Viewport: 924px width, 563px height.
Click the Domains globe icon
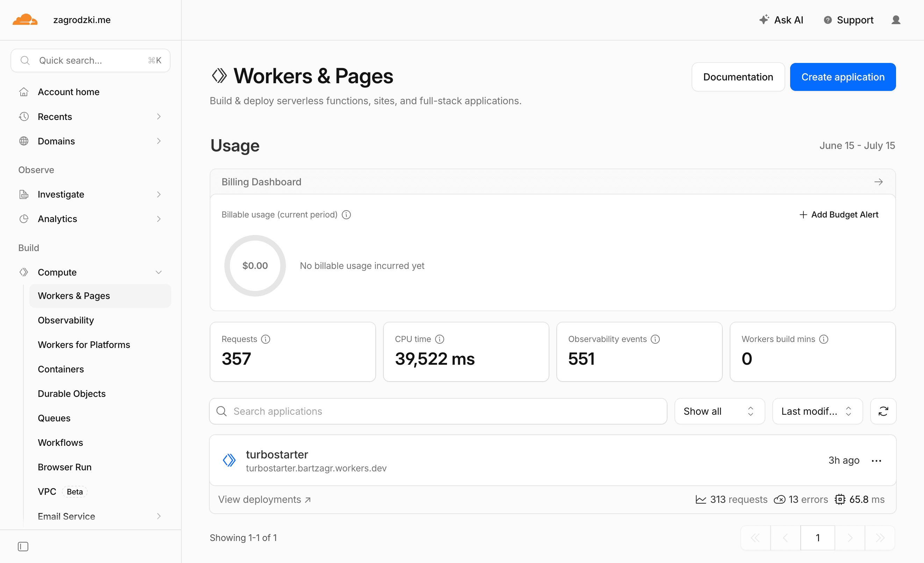24,141
